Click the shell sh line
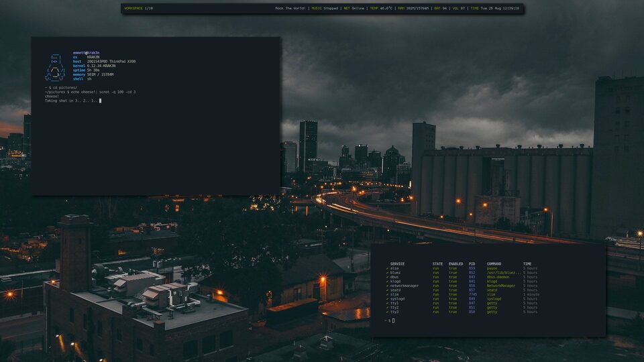Viewport: 644px width, 362px height. coord(82,79)
